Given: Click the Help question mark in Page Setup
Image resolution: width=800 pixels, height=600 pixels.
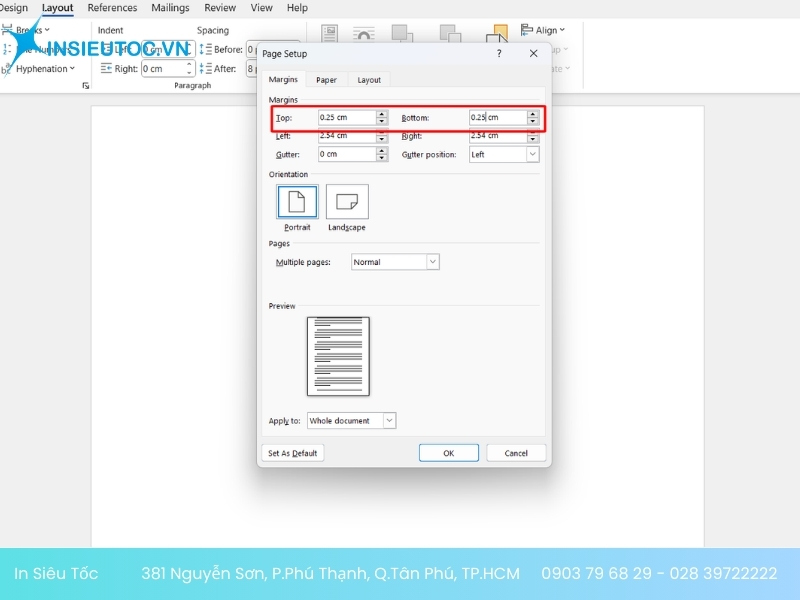Looking at the screenshot, I should (499, 54).
